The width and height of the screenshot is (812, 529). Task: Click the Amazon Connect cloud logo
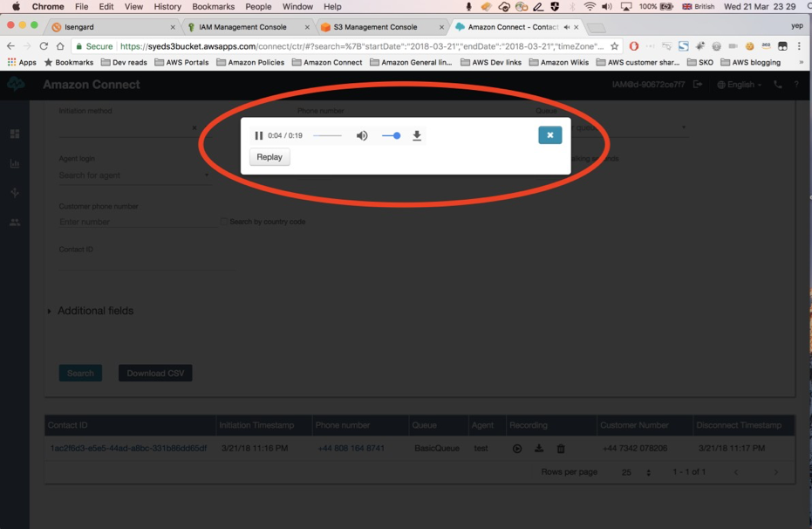coord(16,84)
